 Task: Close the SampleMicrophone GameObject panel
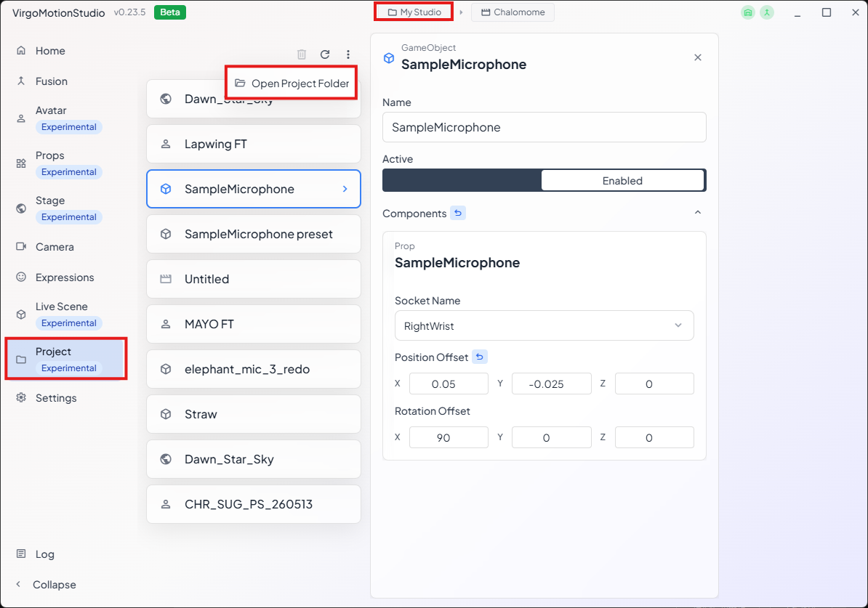click(697, 57)
